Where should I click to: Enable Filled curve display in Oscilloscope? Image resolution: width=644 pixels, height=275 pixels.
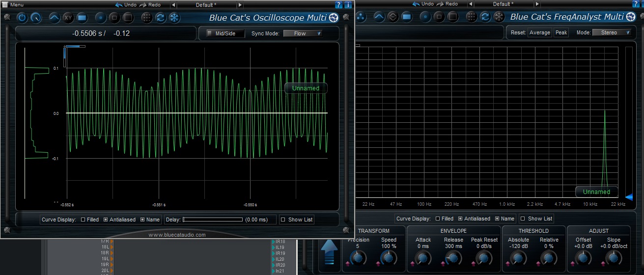(x=83, y=220)
